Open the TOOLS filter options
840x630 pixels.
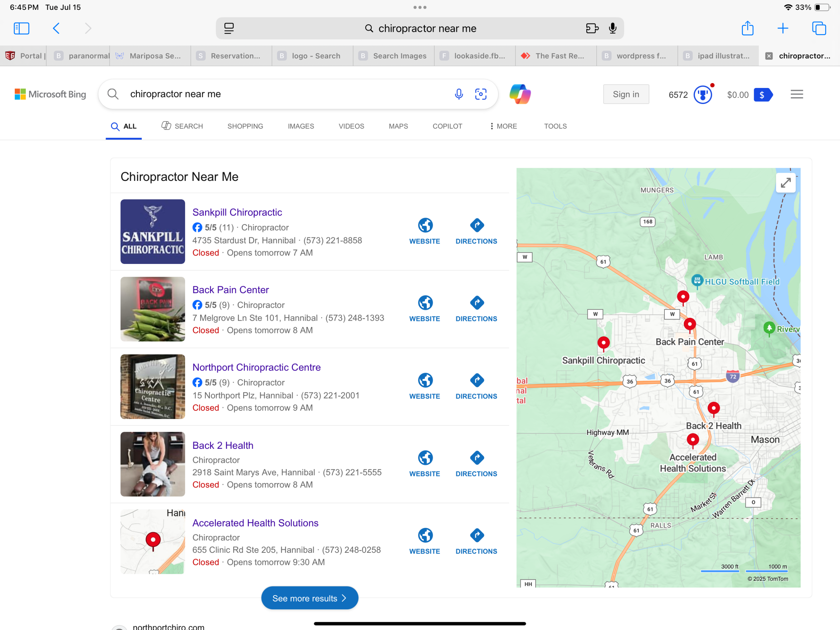point(555,126)
